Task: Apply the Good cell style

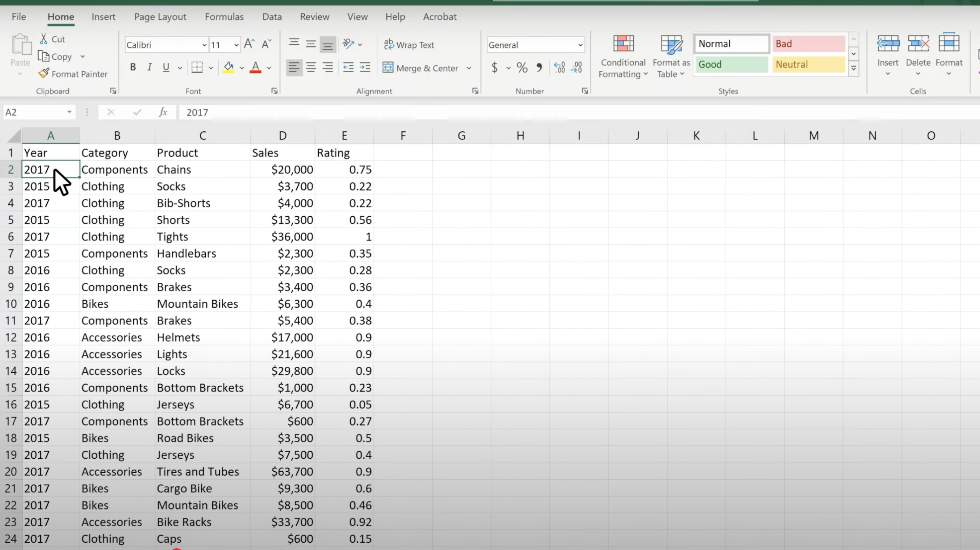Action: pos(731,64)
